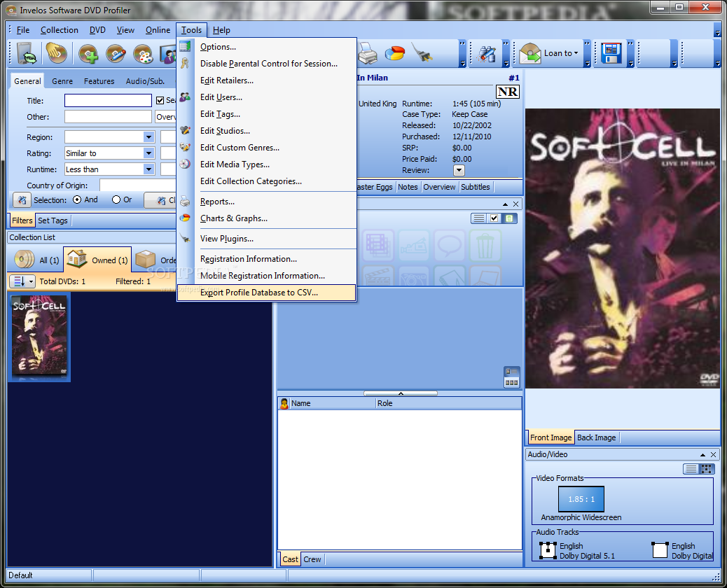Click the power plug plugins toolbar icon
The image size is (727, 588).
[x=423, y=54]
